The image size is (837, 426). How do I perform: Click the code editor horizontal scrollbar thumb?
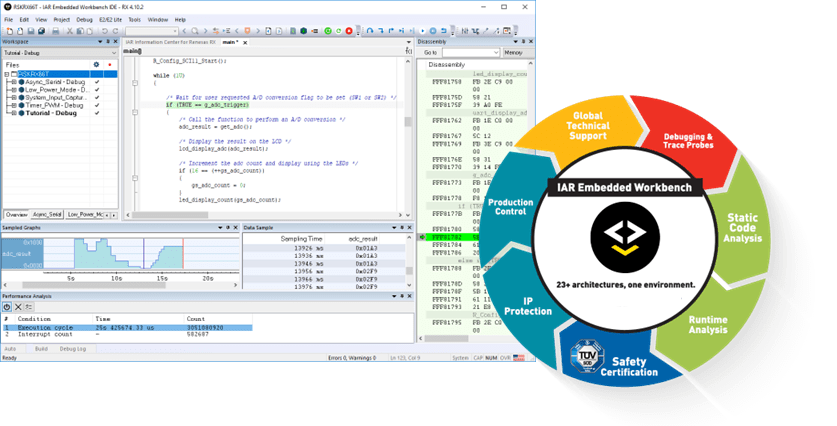tap(170, 215)
